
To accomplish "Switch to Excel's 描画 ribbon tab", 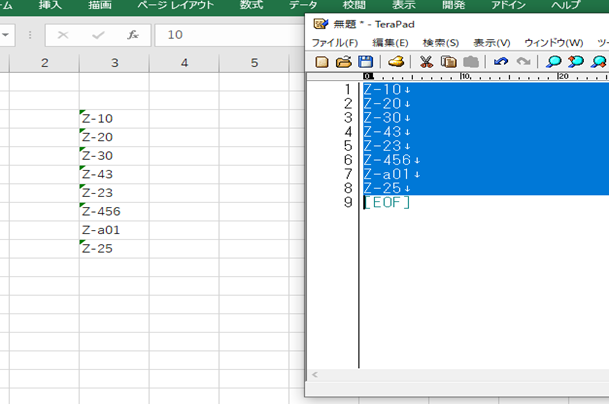I will click(x=100, y=5).
